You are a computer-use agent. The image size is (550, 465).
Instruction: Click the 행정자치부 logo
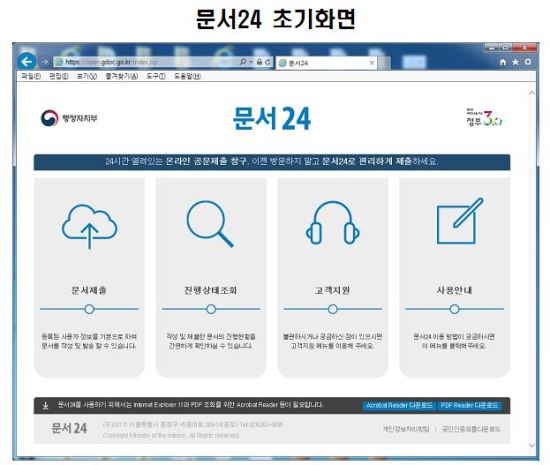pos(69,118)
